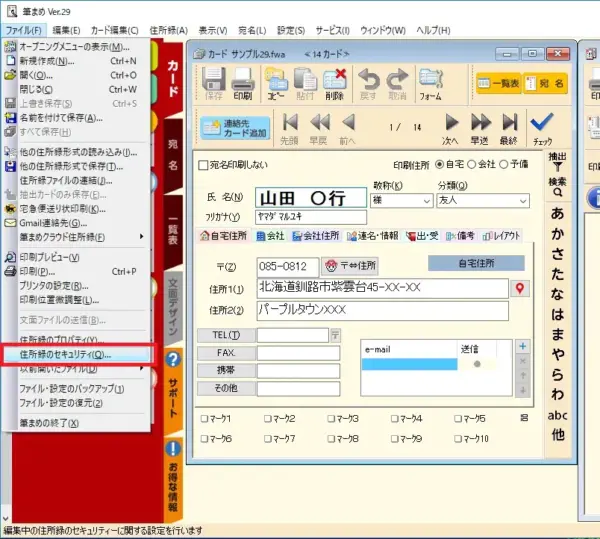This screenshot has width=600, height=539.
Task: Enable the 宛名印刷しない checkbox
Action: 203,165
